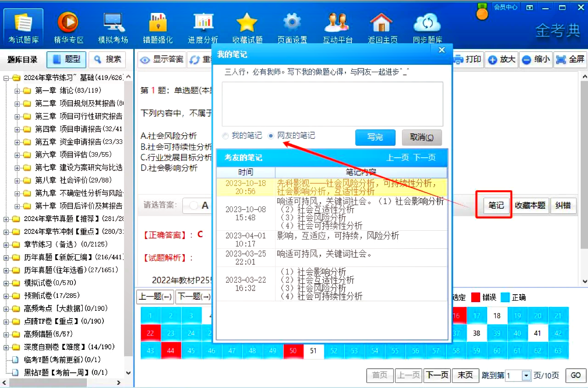Click 纠错 button

563,205
